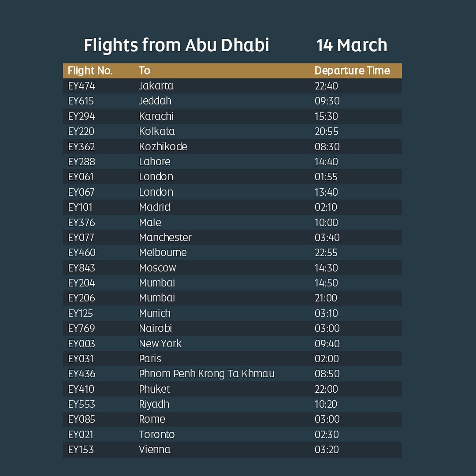Viewport: 476px width, 476px height.
Task: Click the 13:40 London departure time
Action: [x=326, y=192]
